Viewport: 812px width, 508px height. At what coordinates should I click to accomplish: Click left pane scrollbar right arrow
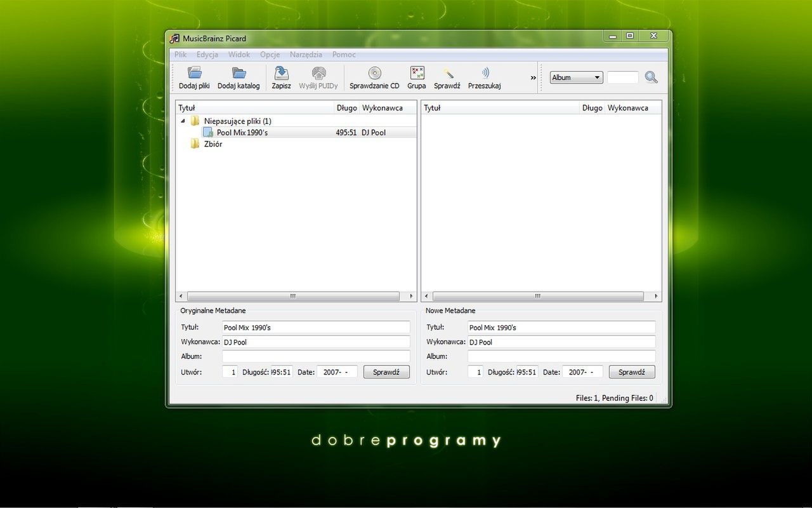(411, 296)
